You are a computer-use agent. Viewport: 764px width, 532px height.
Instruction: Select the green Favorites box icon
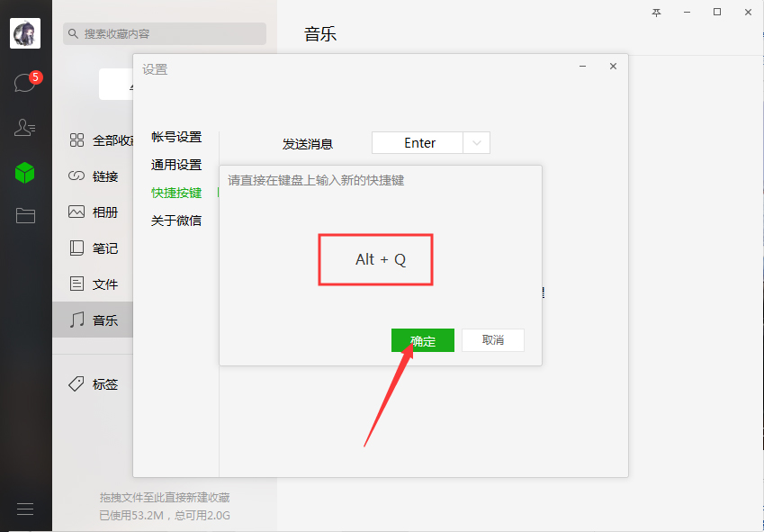25,169
